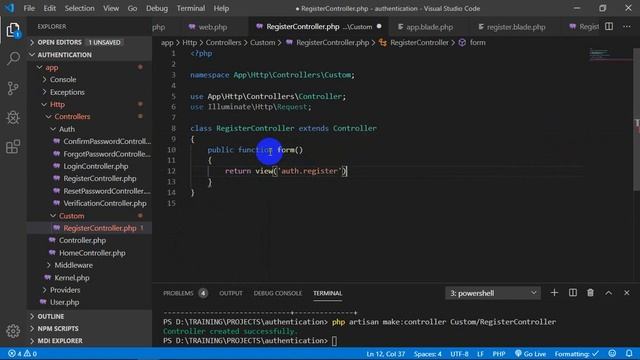
Task: Expand the Console folder
Action: click(x=89, y=80)
